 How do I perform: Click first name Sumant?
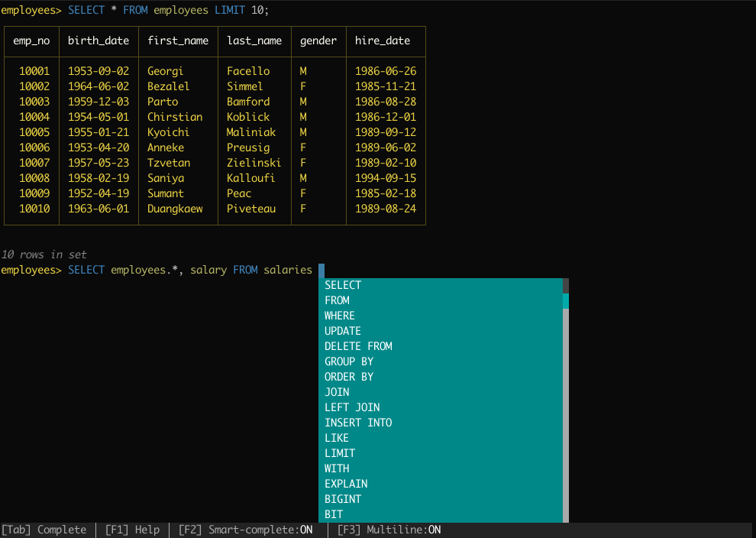click(x=166, y=193)
